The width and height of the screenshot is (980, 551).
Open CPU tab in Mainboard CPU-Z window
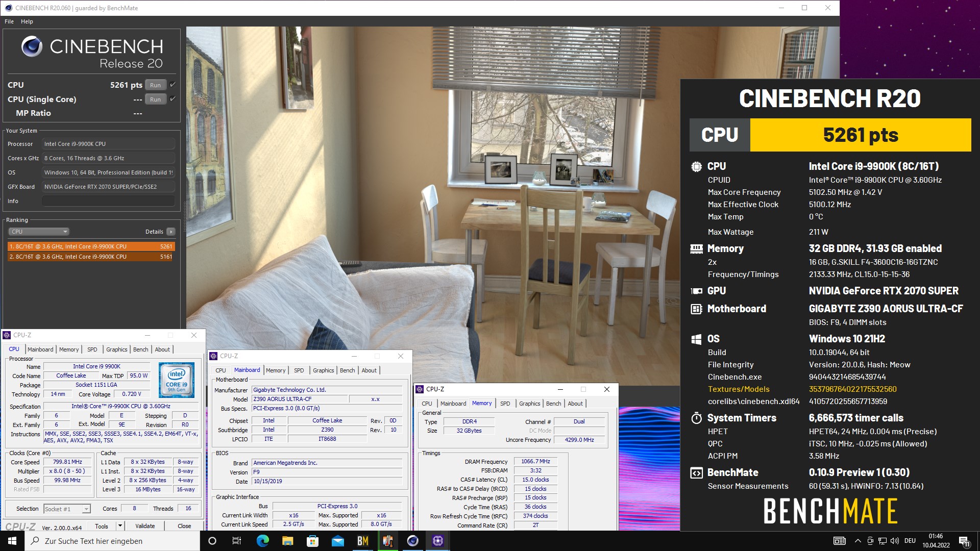click(x=220, y=370)
